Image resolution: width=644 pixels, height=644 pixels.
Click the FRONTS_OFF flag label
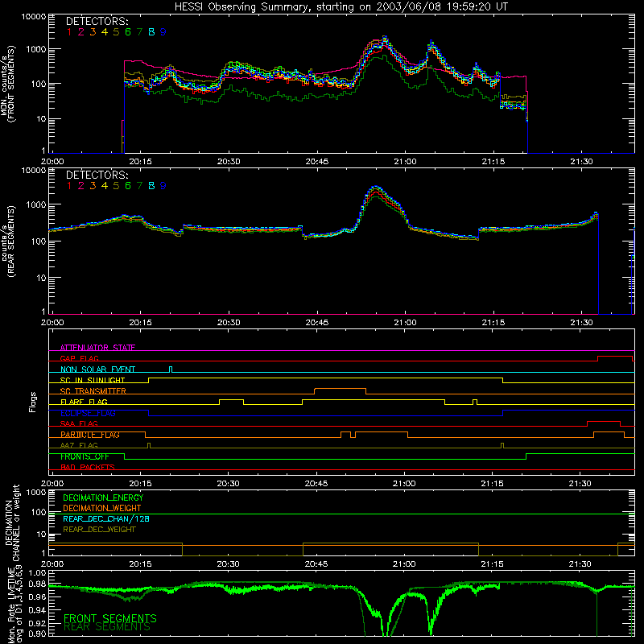(x=85, y=456)
